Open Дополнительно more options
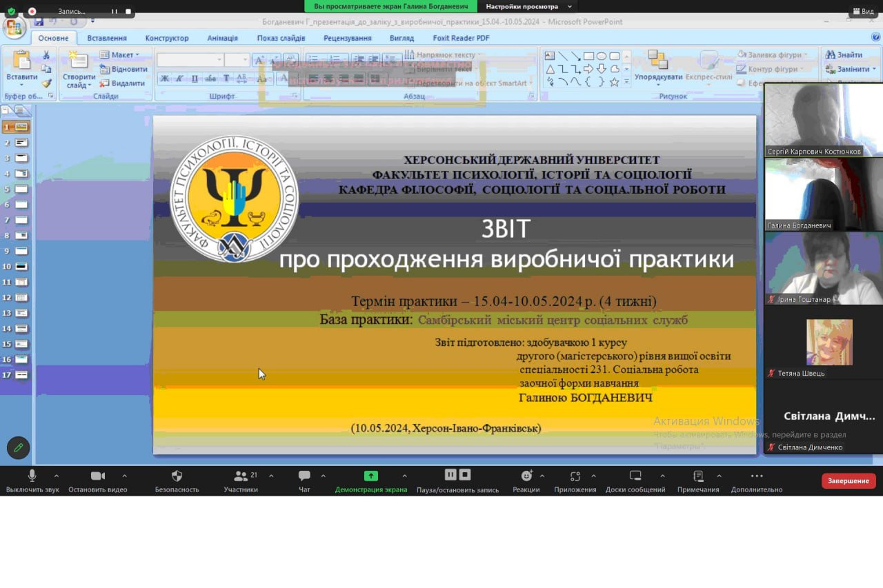The image size is (883, 588). tap(757, 481)
